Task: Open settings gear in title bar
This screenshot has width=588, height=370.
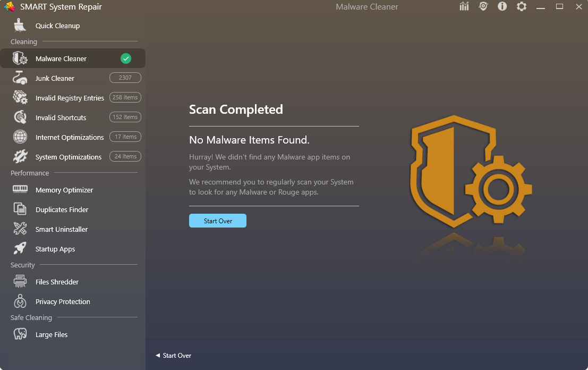Action: 522,6
